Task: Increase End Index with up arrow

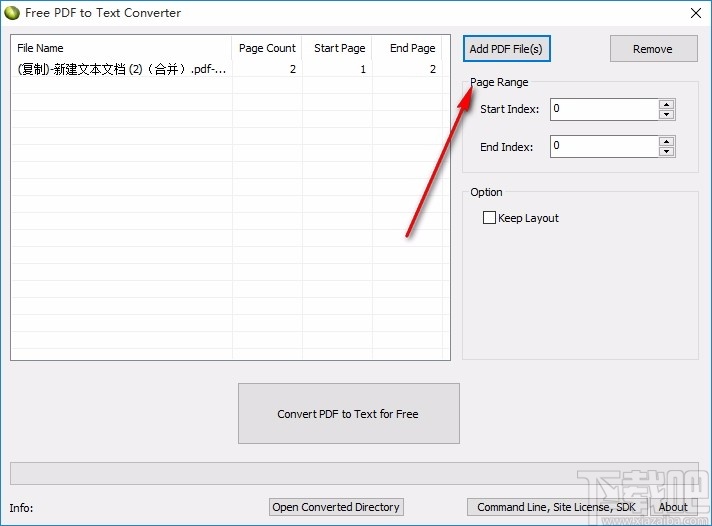Action: [667, 141]
